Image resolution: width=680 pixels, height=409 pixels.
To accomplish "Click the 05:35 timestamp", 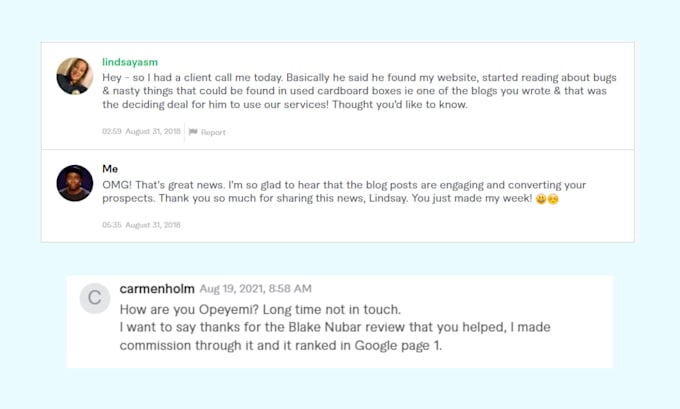I will [112, 225].
